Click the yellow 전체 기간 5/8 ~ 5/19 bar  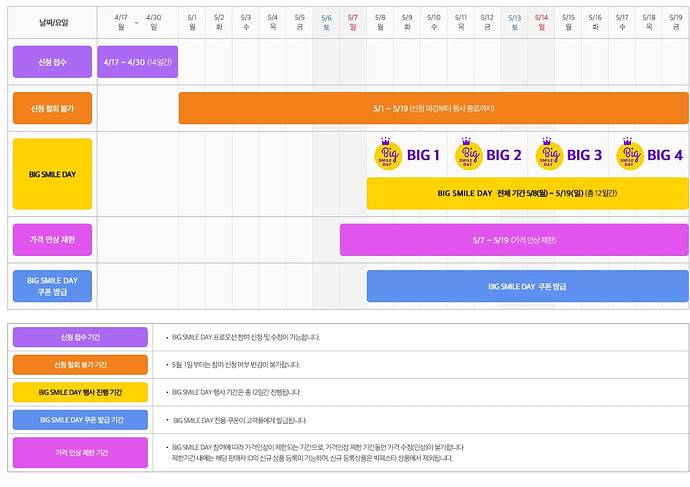tap(527, 193)
